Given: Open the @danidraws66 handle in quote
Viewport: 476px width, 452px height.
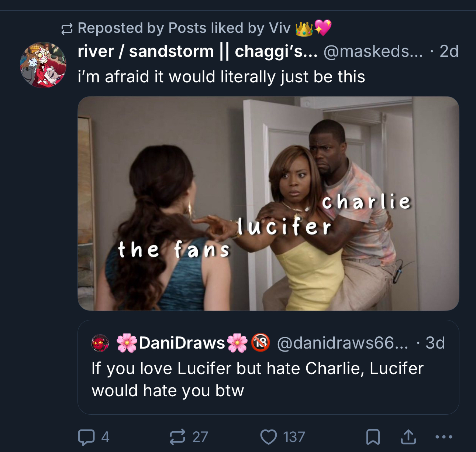Looking at the screenshot, I should click(x=342, y=343).
